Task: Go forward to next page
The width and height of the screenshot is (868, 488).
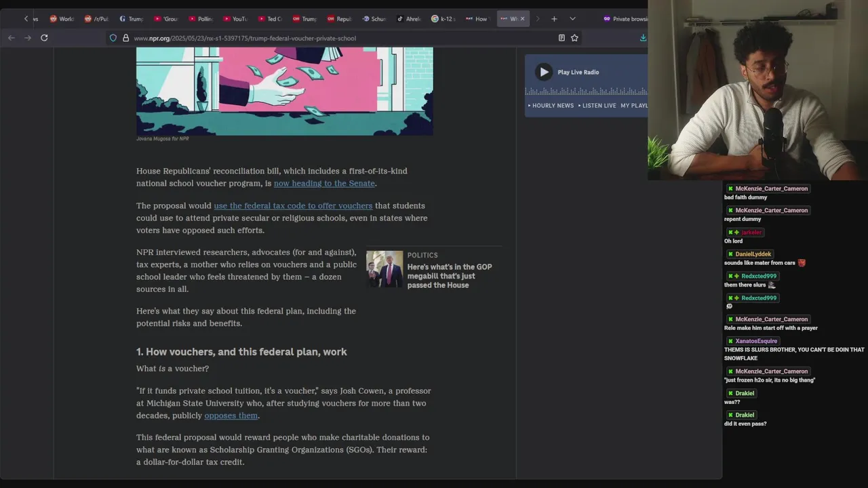Action: coord(28,38)
